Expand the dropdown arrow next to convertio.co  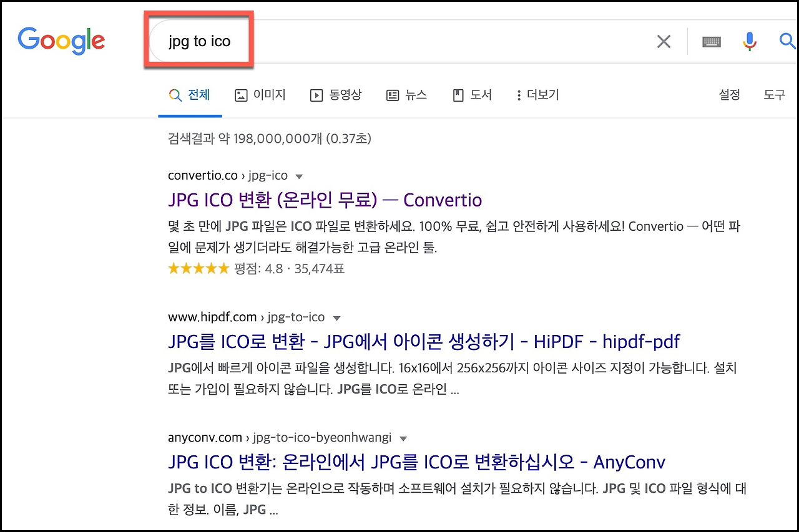[298, 177]
